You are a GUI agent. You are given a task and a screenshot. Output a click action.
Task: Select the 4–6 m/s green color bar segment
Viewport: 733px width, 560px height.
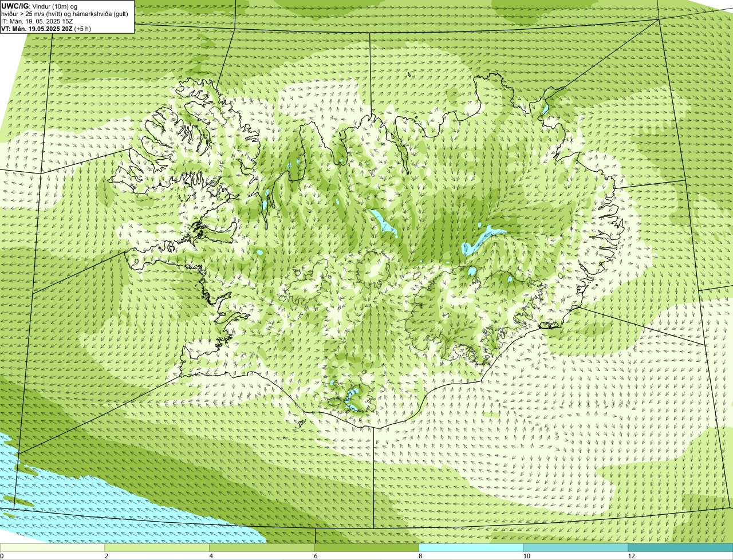pos(262,547)
